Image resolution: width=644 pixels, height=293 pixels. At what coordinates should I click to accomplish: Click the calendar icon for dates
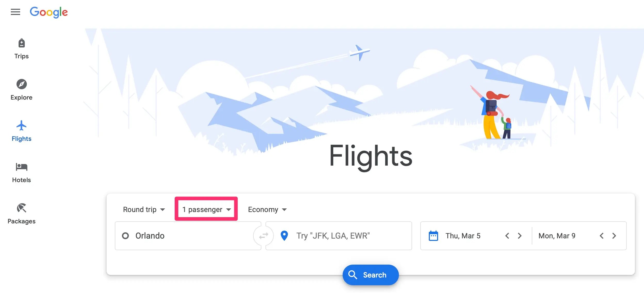coord(433,236)
